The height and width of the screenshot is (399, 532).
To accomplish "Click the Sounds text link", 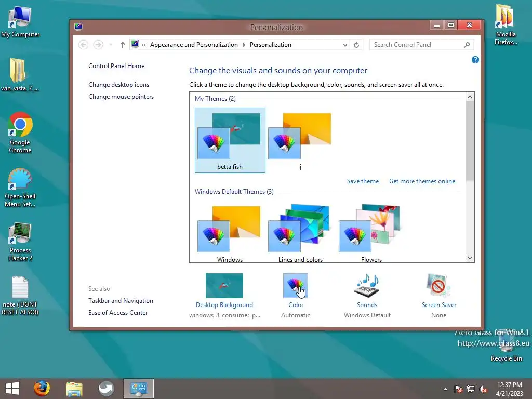I will [367, 305].
